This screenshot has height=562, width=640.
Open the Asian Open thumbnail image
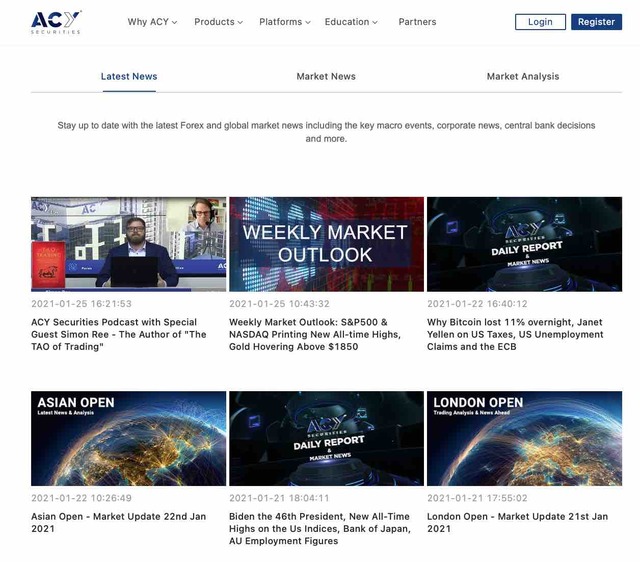(129, 438)
